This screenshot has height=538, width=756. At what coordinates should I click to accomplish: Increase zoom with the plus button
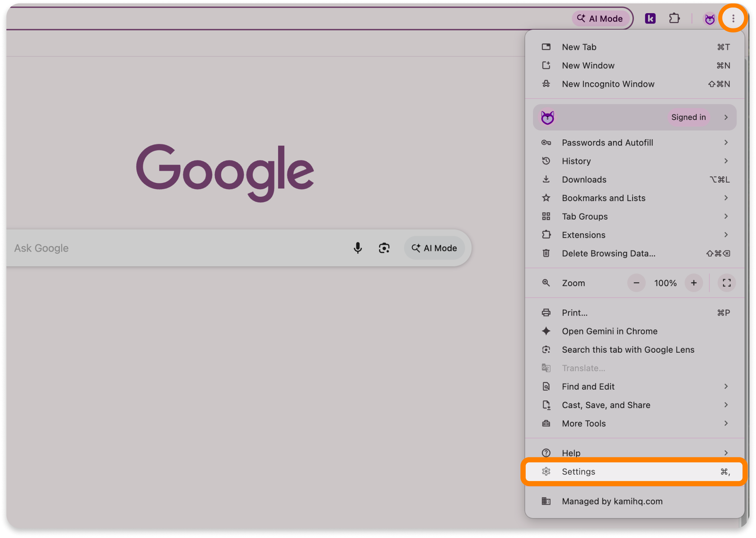[693, 283]
